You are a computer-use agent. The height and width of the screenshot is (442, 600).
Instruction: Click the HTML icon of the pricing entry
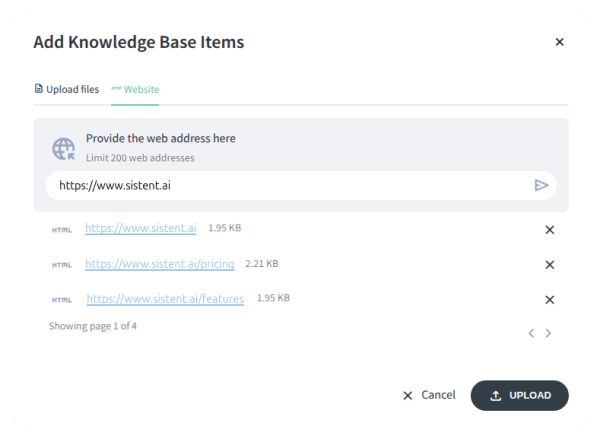click(62, 265)
